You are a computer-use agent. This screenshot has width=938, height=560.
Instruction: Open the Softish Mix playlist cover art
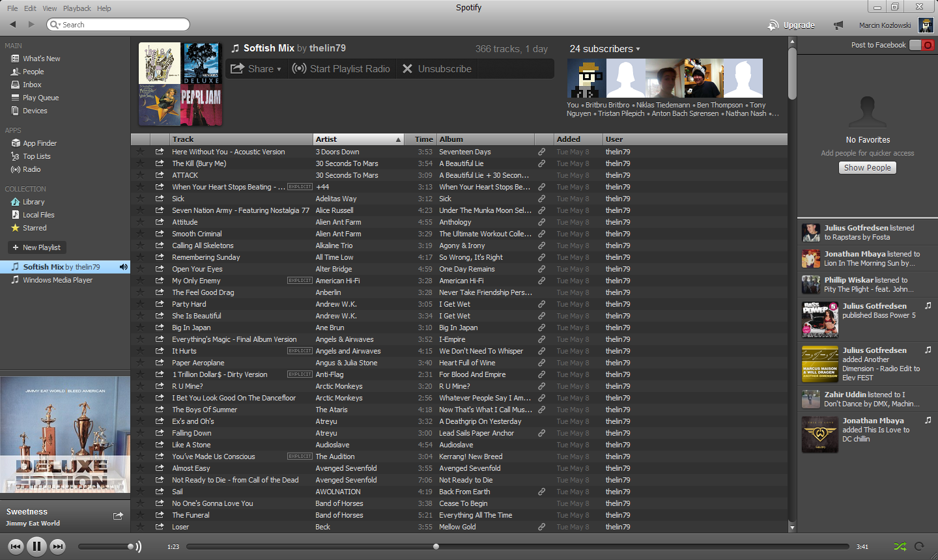tap(180, 84)
